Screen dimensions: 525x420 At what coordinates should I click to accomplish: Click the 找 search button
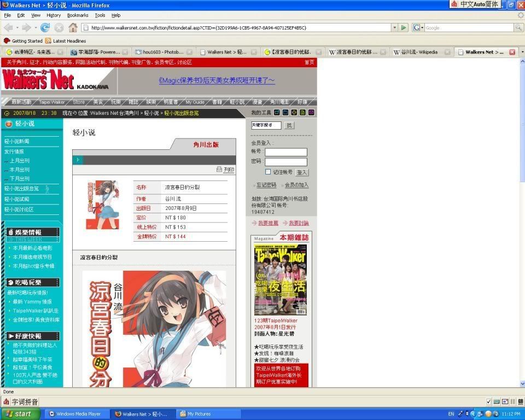click(289, 125)
